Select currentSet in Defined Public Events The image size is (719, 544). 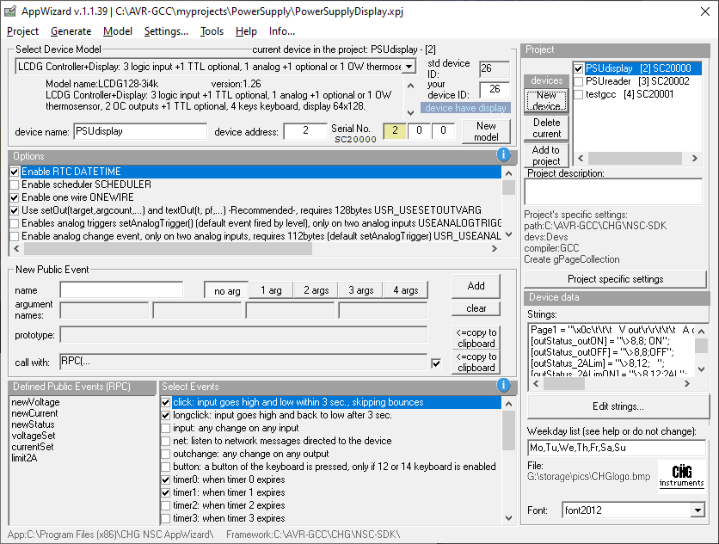point(33,447)
